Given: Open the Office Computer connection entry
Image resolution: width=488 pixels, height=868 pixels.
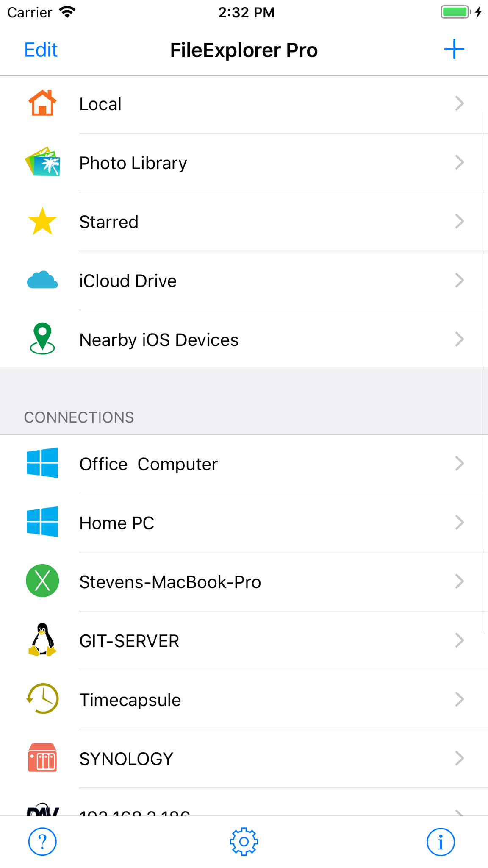Looking at the screenshot, I should [x=244, y=464].
